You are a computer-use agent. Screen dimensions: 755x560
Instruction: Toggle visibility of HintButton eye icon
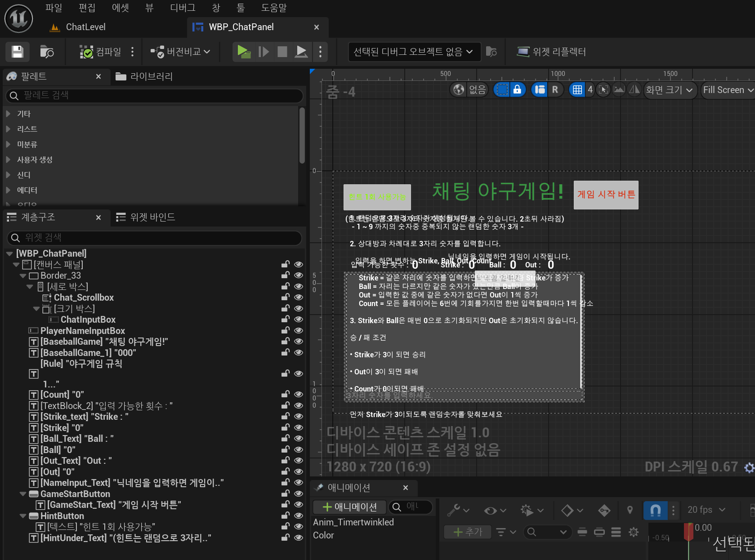[x=299, y=516]
